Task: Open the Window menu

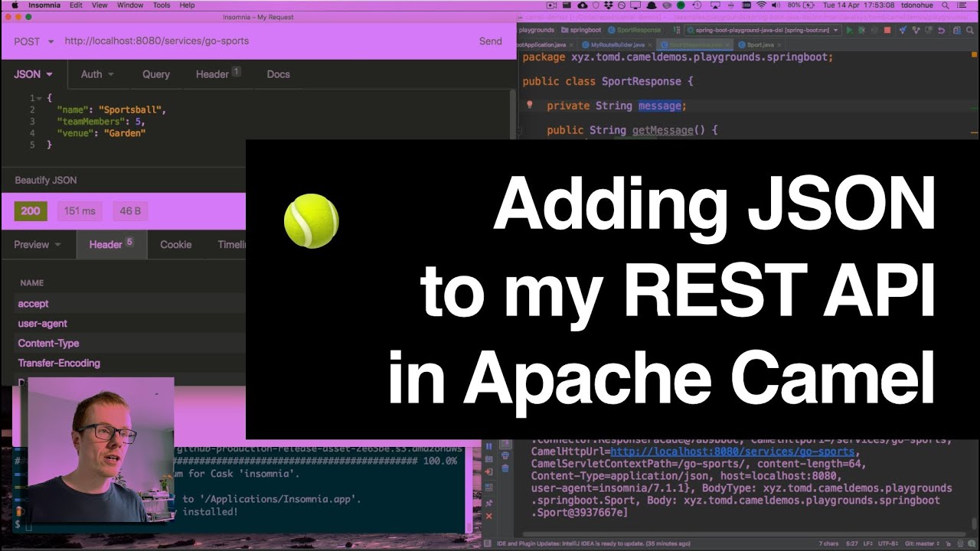Action: [130, 5]
